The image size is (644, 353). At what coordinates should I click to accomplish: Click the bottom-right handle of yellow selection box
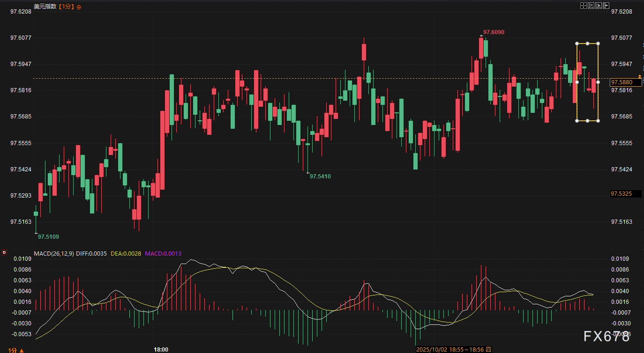click(x=598, y=121)
